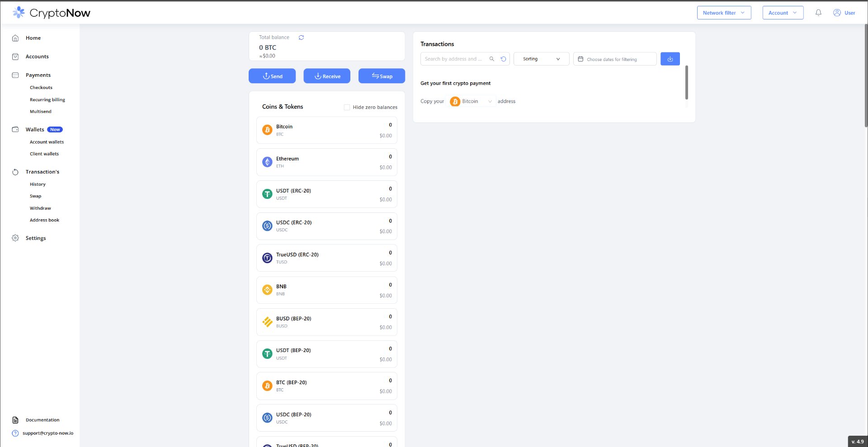Click the Documentation file icon
Image resolution: width=868 pixels, height=447 pixels.
[x=15, y=420]
